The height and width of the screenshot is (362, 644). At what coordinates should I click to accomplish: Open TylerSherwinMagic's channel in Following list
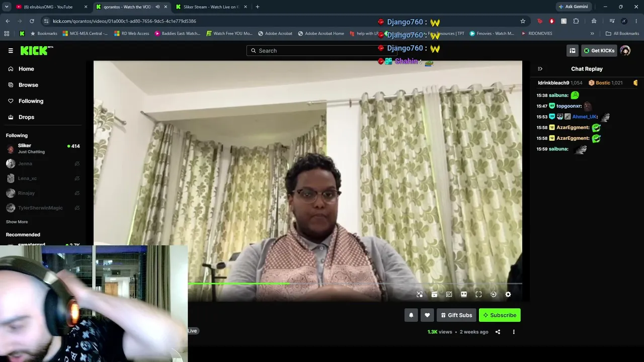point(43,208)
